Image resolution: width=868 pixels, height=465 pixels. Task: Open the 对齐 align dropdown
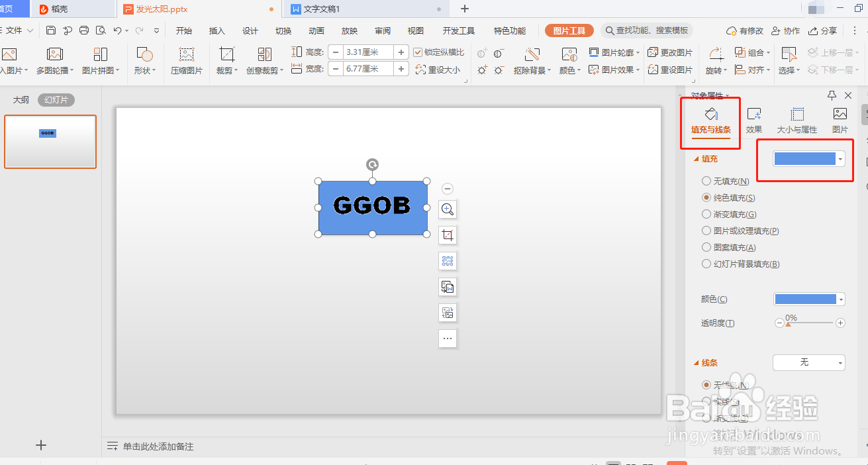[x=753, y=70]
